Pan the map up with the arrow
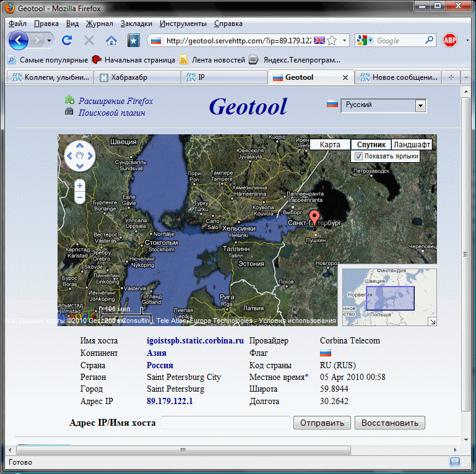476x474 pixels. tap(80, 146)
